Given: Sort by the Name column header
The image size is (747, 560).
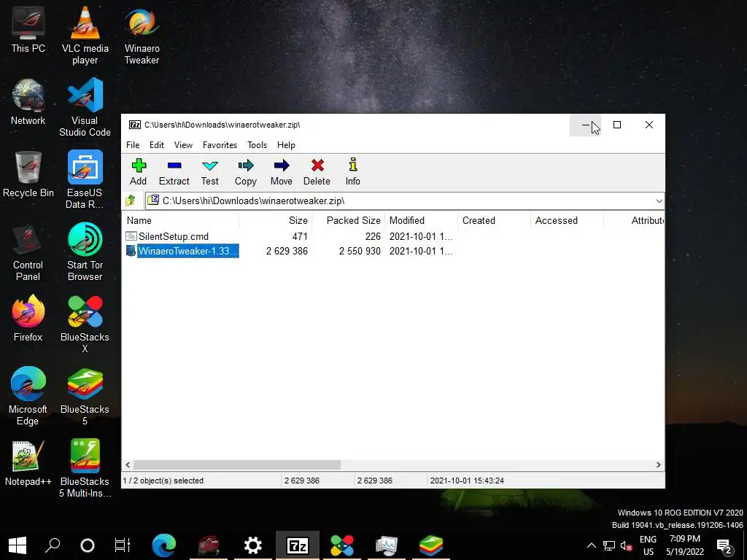Looking at the screenshot, I should click(181, 220).
